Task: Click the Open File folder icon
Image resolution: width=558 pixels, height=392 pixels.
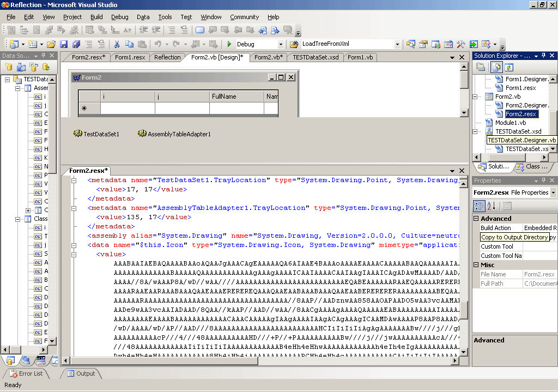Action: (x=51, y=44)
